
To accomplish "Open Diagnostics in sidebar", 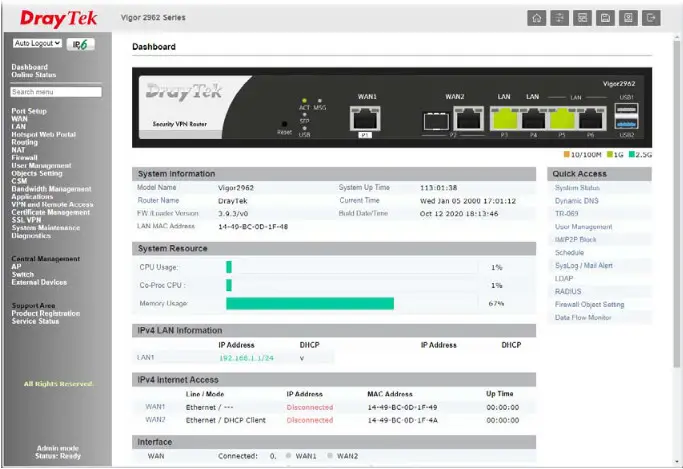I will click(x=31, y=236).
